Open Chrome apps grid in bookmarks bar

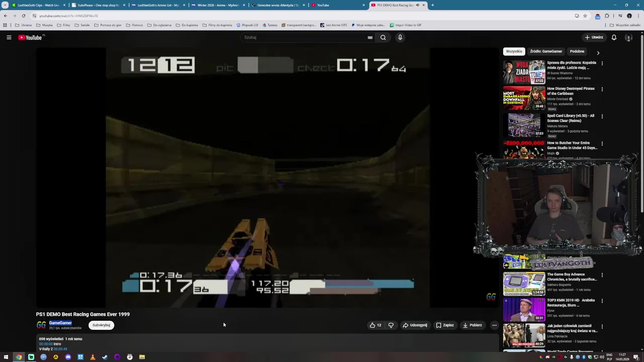[5, 25]
